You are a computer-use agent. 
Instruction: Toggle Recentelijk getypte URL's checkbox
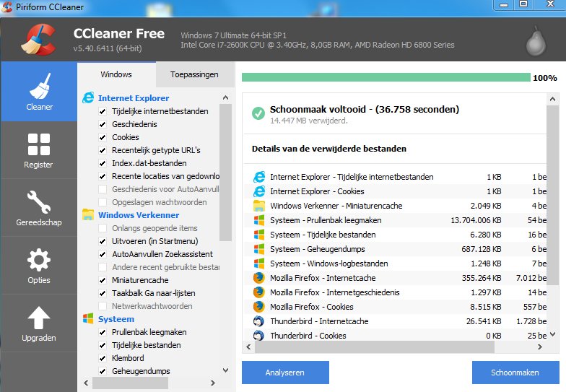pos(103,150)
